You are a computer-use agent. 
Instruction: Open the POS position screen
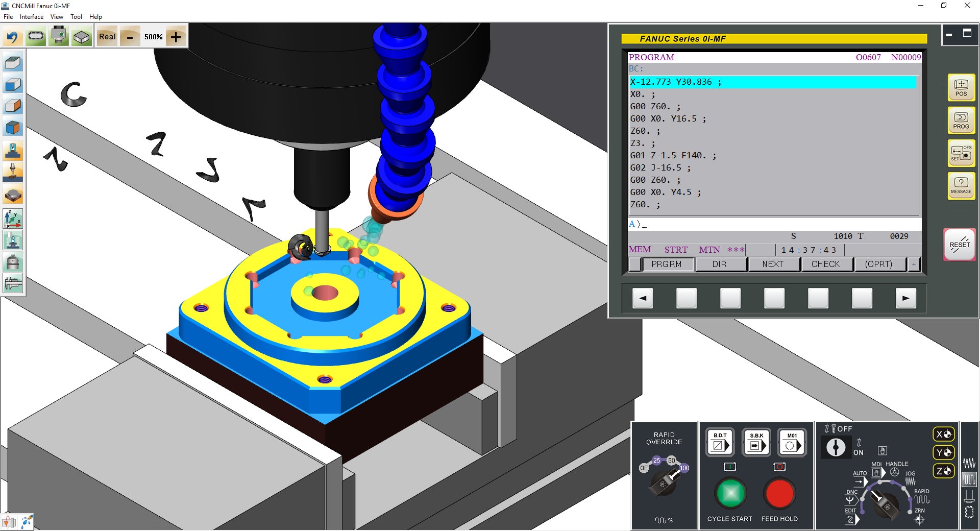pos(961,87)
